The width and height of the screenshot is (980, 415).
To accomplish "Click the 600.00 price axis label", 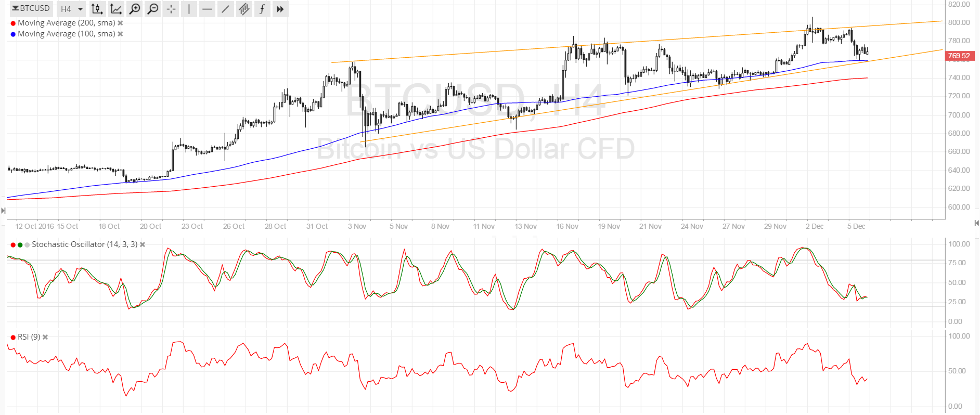I will click(x=959, y=207).
